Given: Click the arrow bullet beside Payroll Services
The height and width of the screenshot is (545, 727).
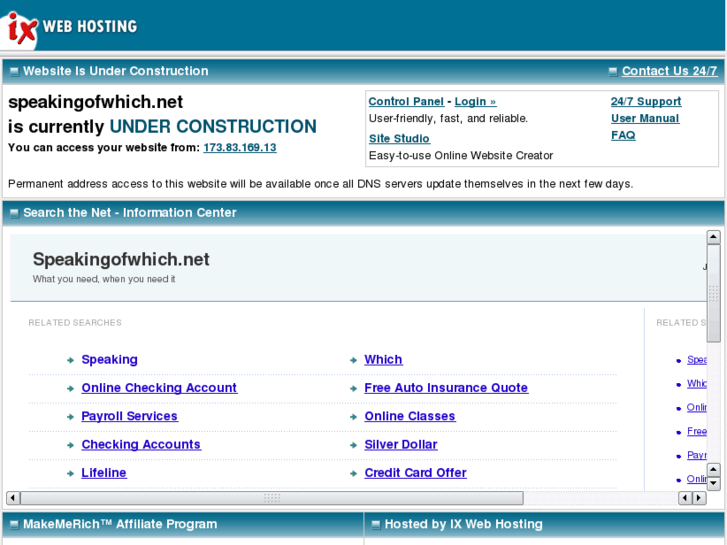Looking at the screenshot, I should 70,417.
